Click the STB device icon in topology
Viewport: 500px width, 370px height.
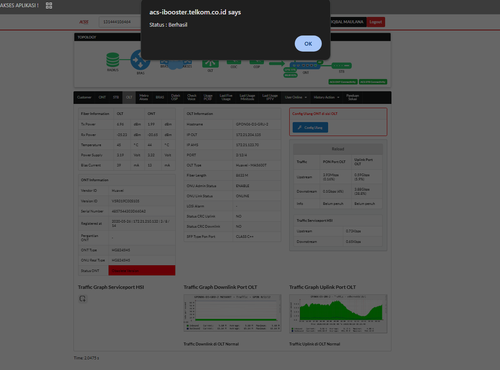click(341, 66)
